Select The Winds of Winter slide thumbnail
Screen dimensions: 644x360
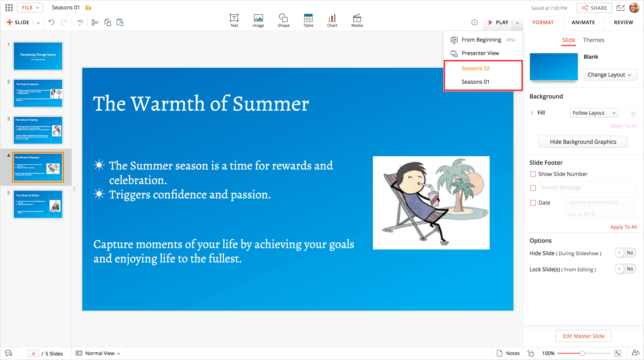(x=38, y=204)
